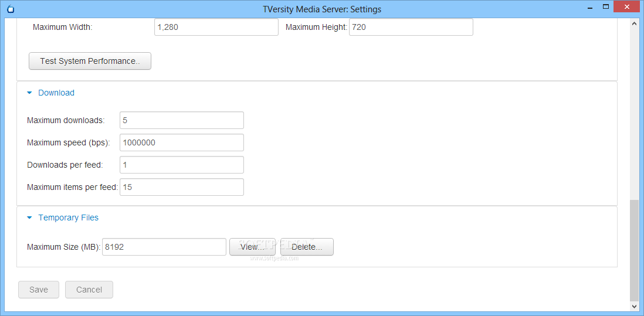Focus the Maximum Height field
Screen dimensions: 644x316
[x=411, y=27]
